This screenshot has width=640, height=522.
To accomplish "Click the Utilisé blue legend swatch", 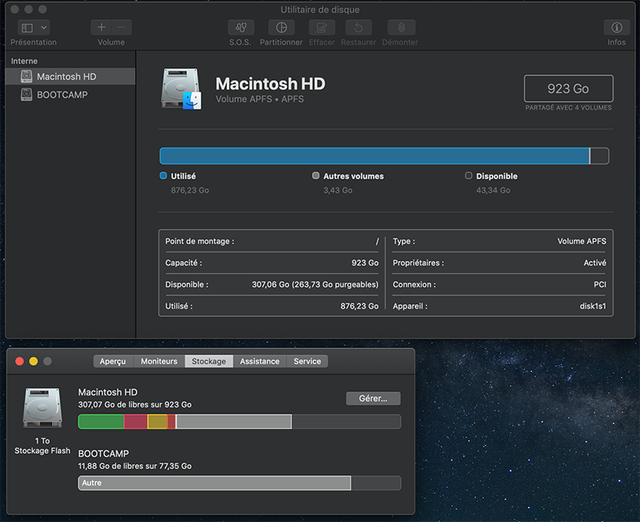I will point(163,175).
